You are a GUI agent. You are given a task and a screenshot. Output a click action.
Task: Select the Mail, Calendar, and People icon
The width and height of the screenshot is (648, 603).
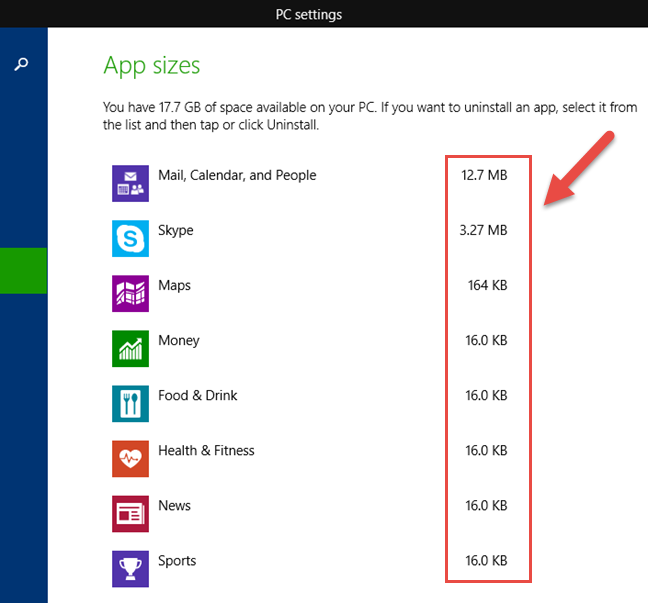coord(130,183)
